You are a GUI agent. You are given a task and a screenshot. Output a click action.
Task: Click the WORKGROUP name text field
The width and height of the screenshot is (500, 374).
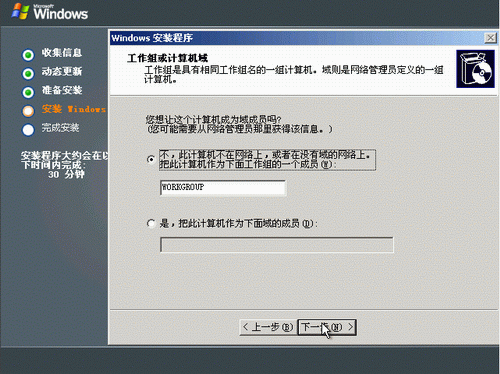[223, 188]
